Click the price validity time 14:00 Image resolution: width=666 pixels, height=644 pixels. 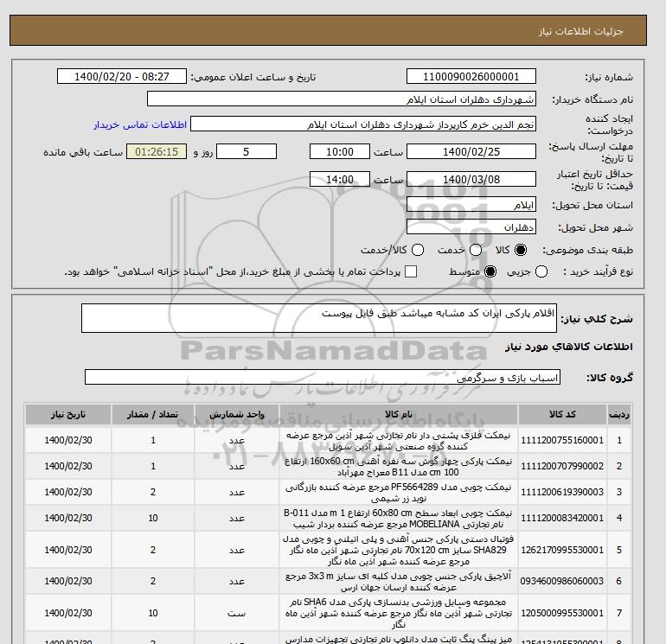click(x=339, y=179)
